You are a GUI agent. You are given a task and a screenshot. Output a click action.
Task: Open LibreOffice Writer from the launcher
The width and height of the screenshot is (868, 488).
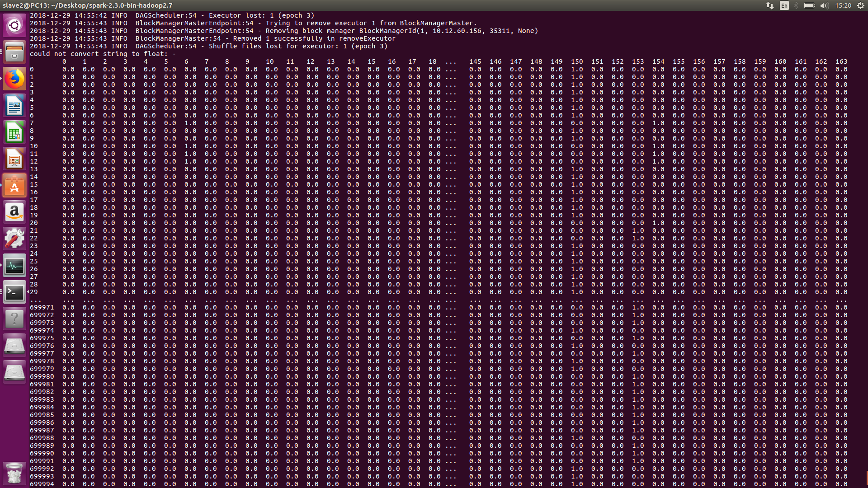[14, 106]
